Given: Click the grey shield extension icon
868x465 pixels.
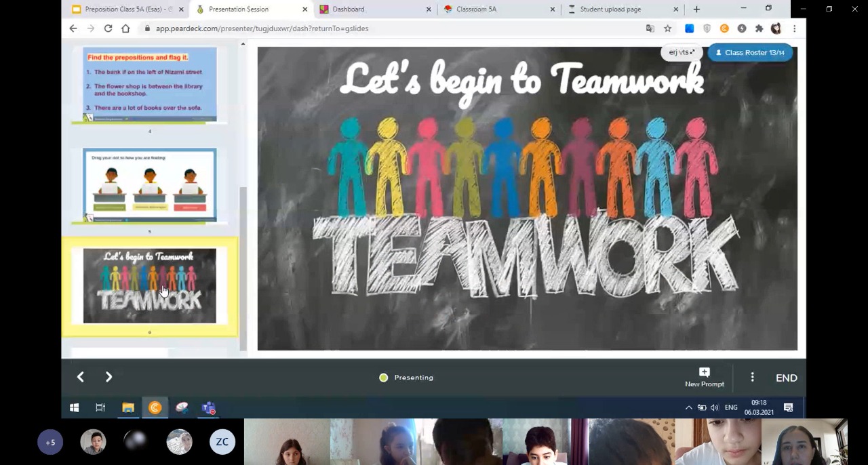Looking at the screenshot, I should [707, 28].
